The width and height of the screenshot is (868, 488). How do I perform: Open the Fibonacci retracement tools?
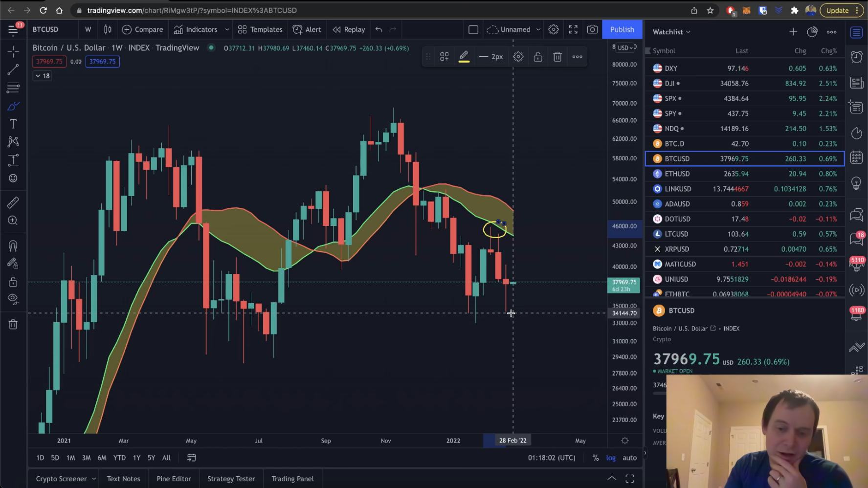pos(13,88)
